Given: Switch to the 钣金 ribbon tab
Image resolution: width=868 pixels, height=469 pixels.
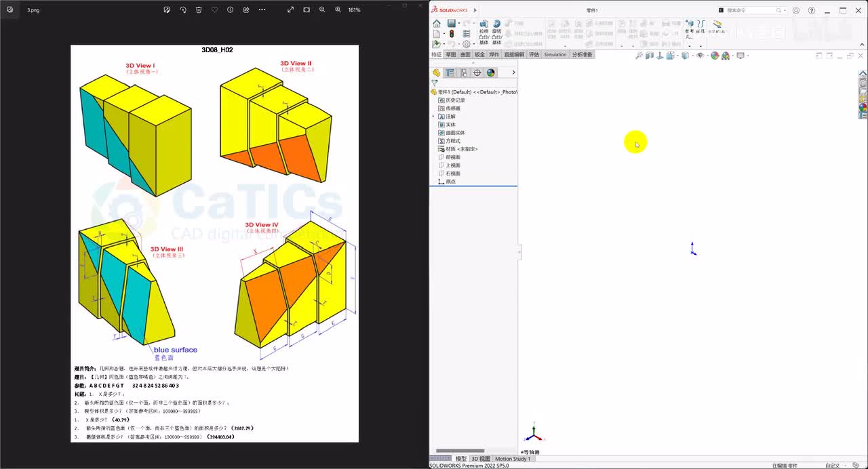Looking at the screenshot, I should (x=479, y=55).
